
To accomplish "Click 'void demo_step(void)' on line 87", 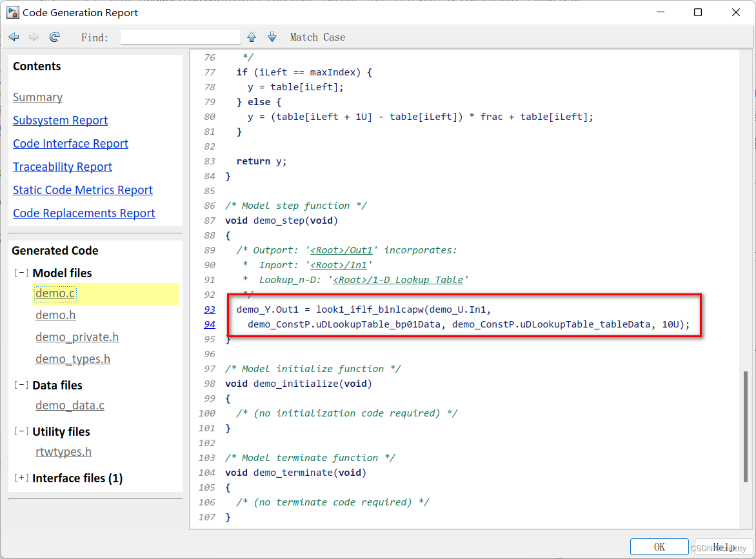I will pos(282,221).
